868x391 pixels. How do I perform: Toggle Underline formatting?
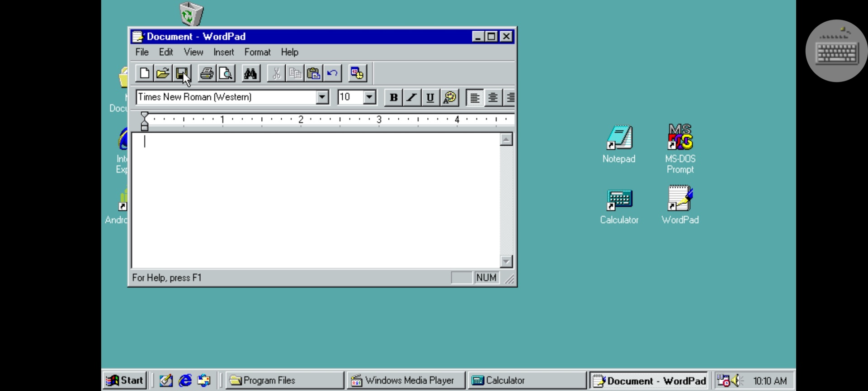[430, 97]
